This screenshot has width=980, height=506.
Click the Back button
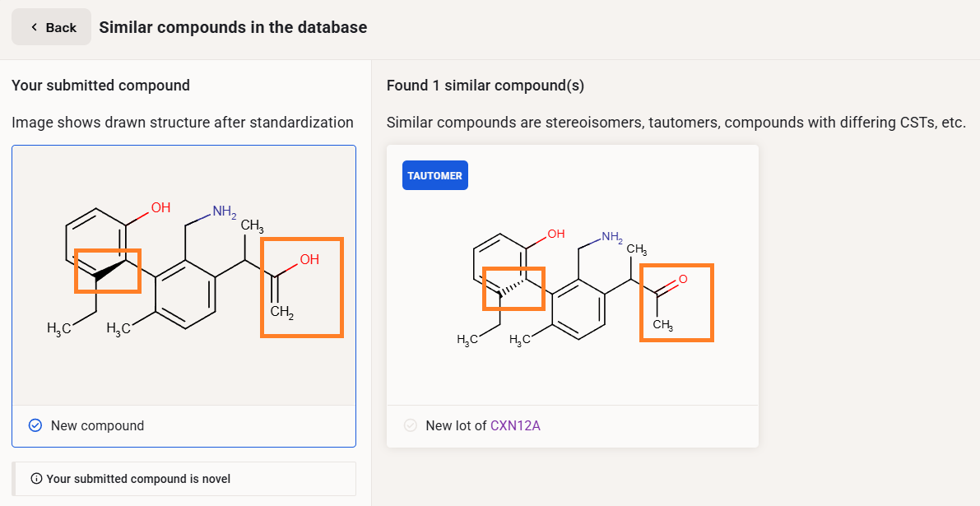(51, 27)
